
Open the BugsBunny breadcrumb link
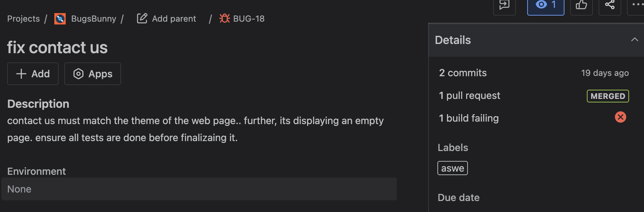(93, 19)
